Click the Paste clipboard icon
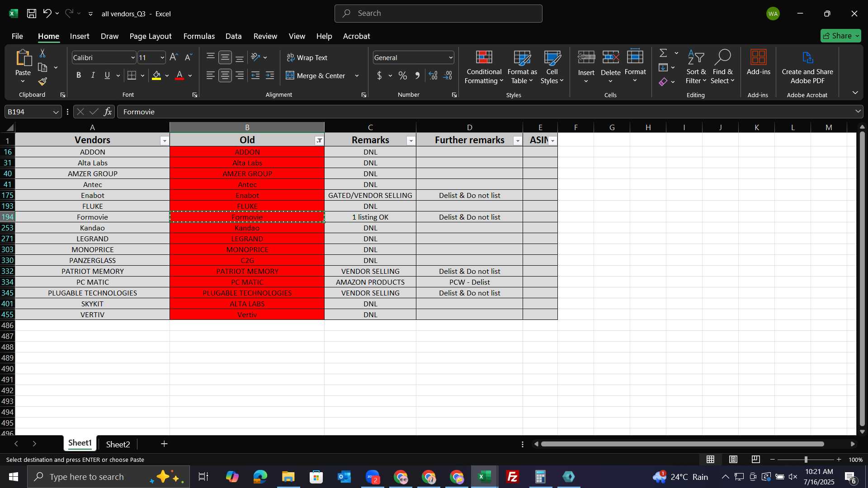Image resolution: width=868 pixels, height=488 pixels. [x=23, y=58]
